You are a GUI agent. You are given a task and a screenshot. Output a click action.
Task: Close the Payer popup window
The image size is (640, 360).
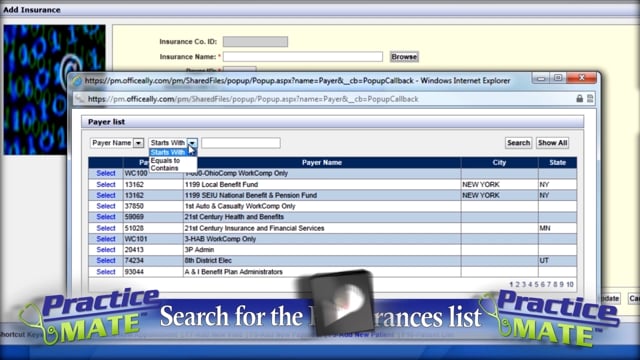582,78
